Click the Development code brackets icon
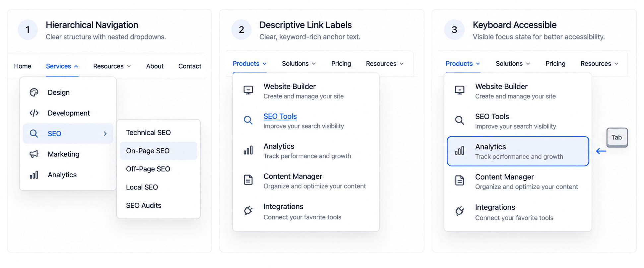 click(x=34, y=113)
